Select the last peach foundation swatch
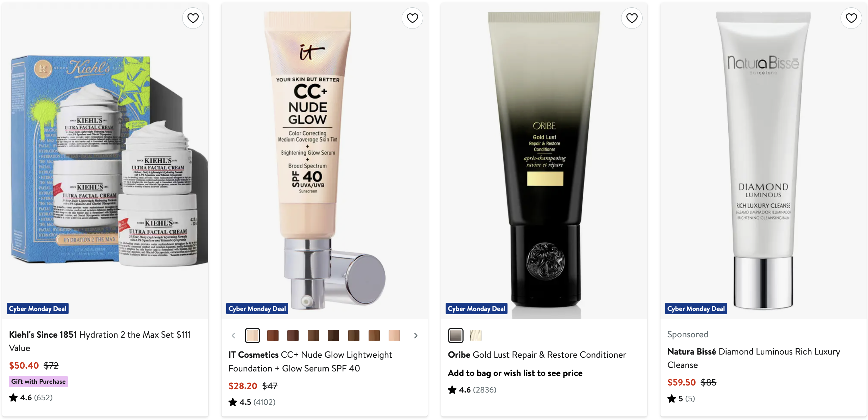The height and width of the screenshot is (420, 868). [394, 336]
